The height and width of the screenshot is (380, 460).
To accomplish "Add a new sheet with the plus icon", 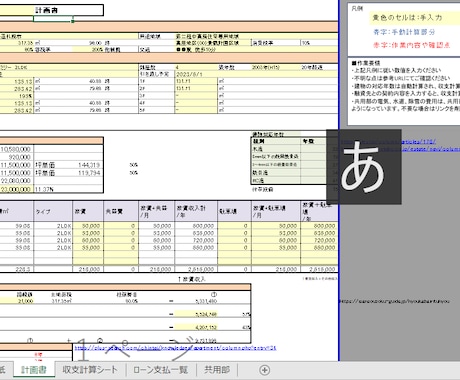I will click(x=265, y=370).
